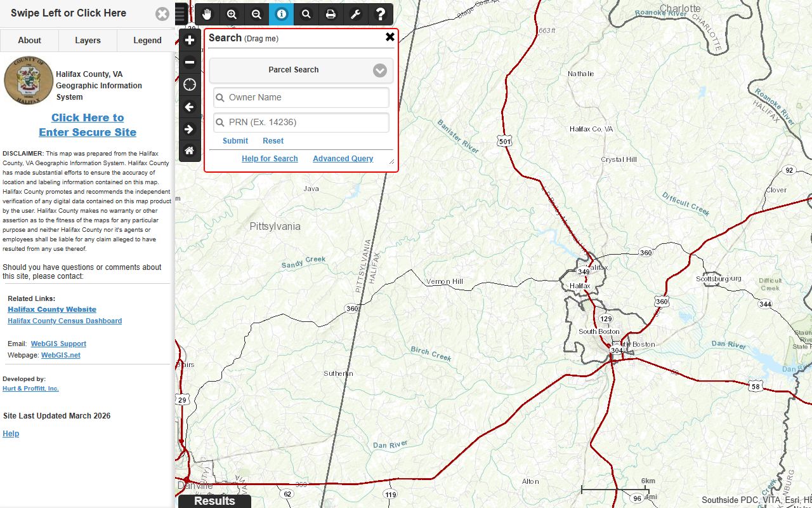This screenshot has height=508, width=812.
Task: Select the Pan hand tool
Action: (207, 15)
